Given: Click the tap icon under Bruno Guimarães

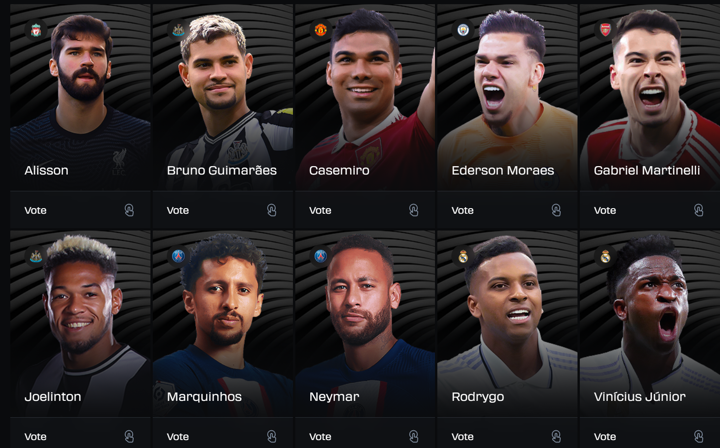Looking at the screenshot, I should (272, 210).
